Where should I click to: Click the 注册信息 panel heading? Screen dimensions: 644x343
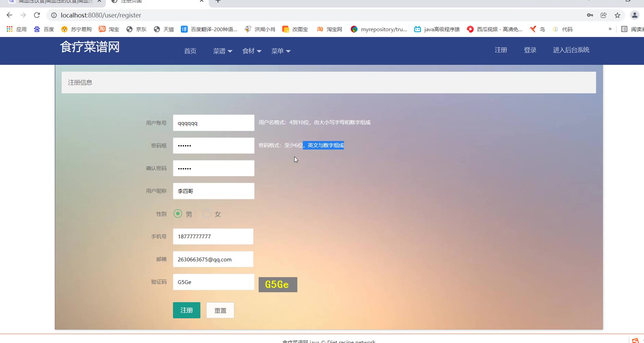[80, 83]
